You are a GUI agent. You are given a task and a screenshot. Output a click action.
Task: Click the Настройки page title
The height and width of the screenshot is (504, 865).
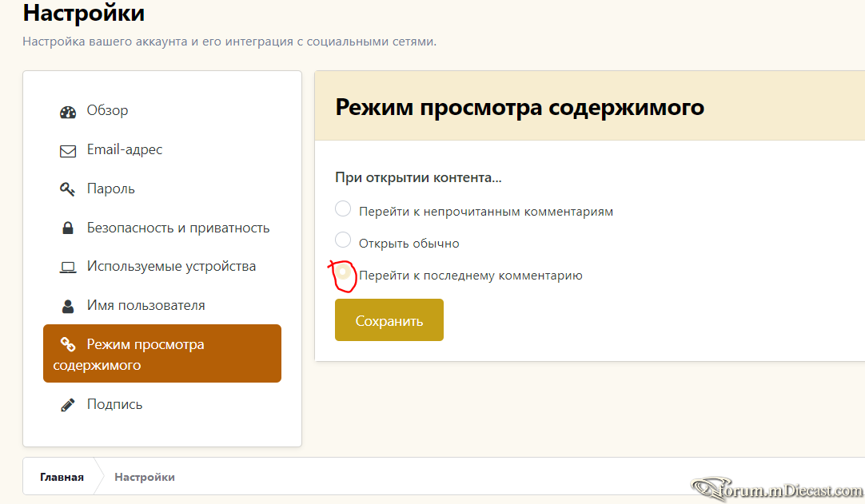[84, 14]
